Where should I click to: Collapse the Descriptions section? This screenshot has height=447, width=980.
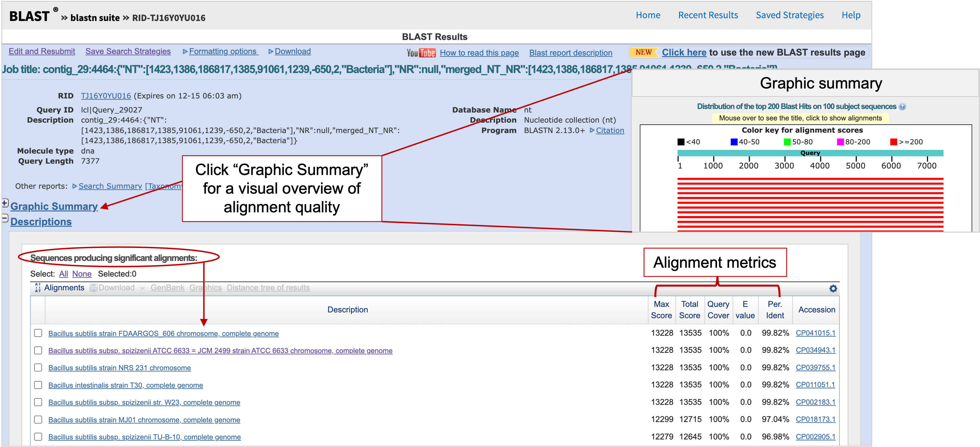[x=5, y=218]
